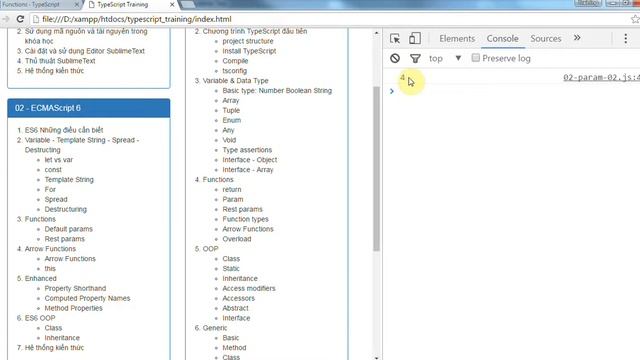Click the console output value 4
Screen dimensions: 640x360
pos(402,78)
